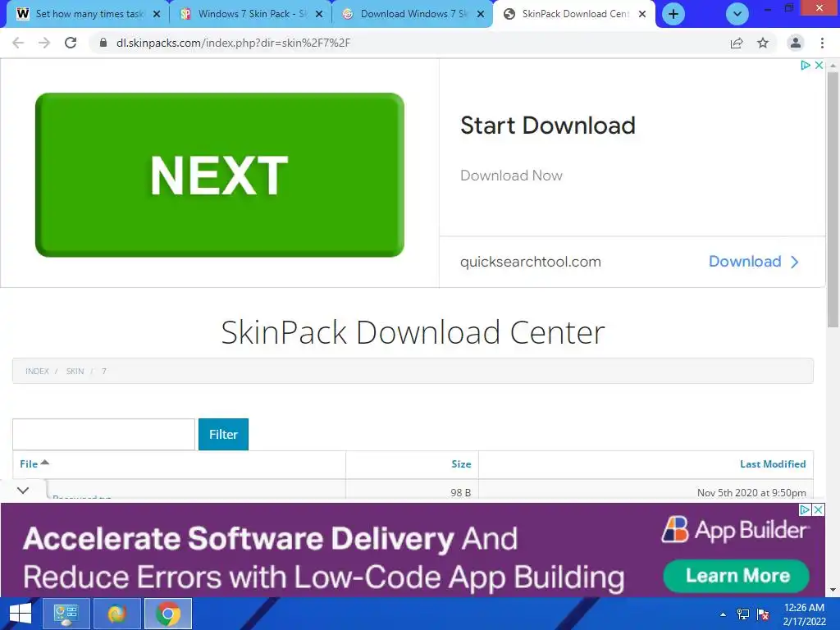Click the 'Learn More' ad button
The width and height of the screenshot is (840, 630).
coord(737,575)
